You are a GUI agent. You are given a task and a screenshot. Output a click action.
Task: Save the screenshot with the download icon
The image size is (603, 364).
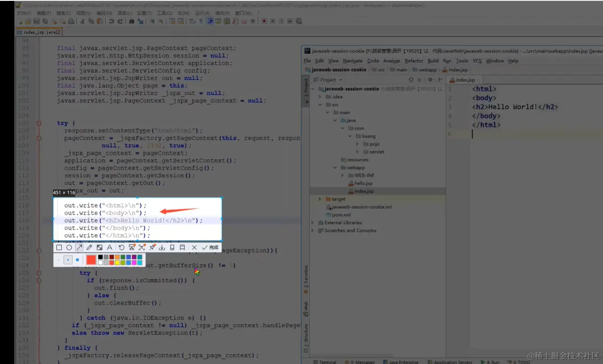162,248
